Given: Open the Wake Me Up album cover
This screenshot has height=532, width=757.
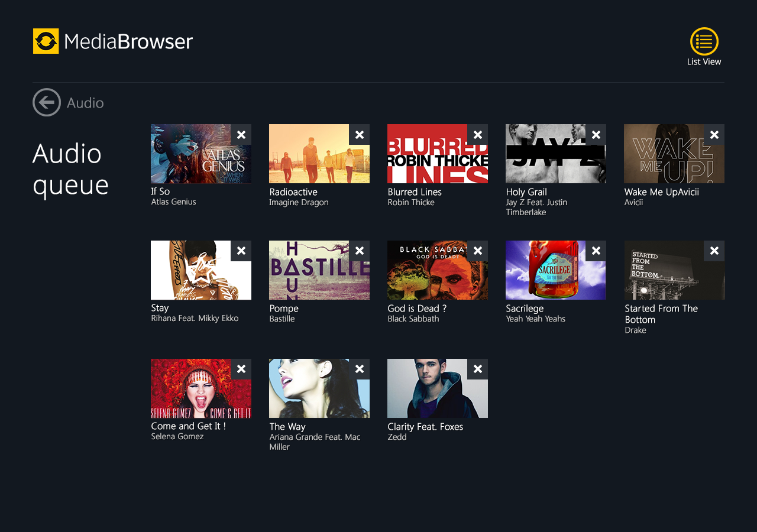Looking at the screenshot, I should click(674, 154).
